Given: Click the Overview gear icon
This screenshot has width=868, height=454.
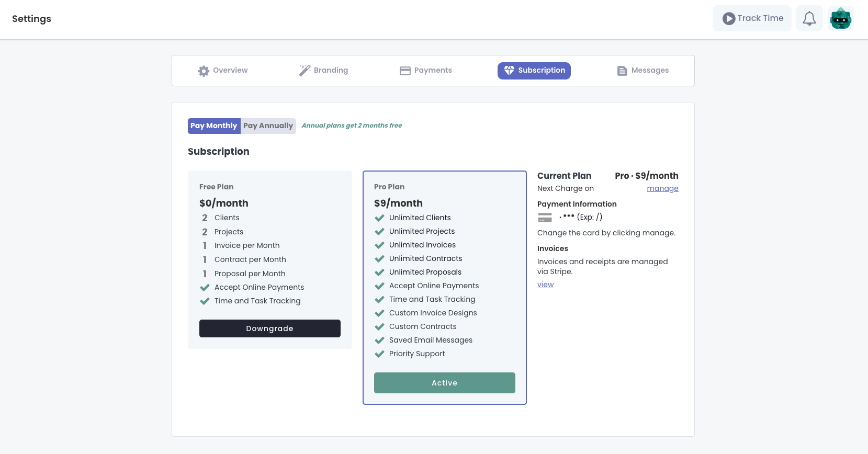Looking at the screenshot, I should coord(204,71).
